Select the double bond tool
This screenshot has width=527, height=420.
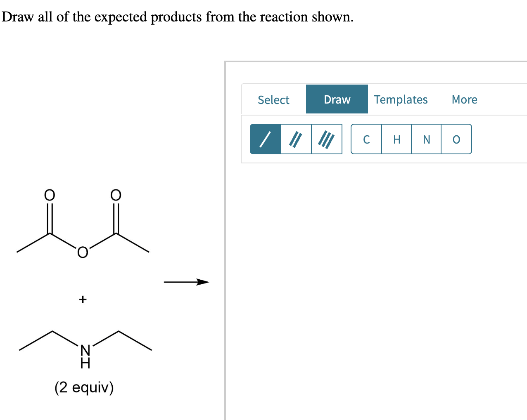[296, 139]
